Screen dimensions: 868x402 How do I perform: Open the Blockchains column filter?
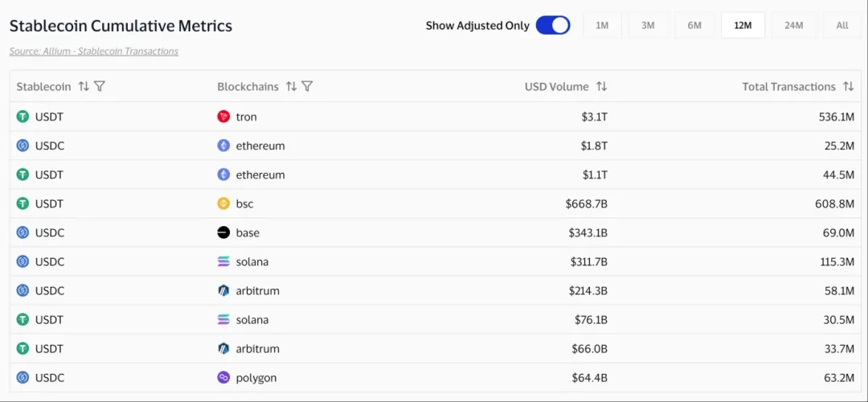coord(307,87)
